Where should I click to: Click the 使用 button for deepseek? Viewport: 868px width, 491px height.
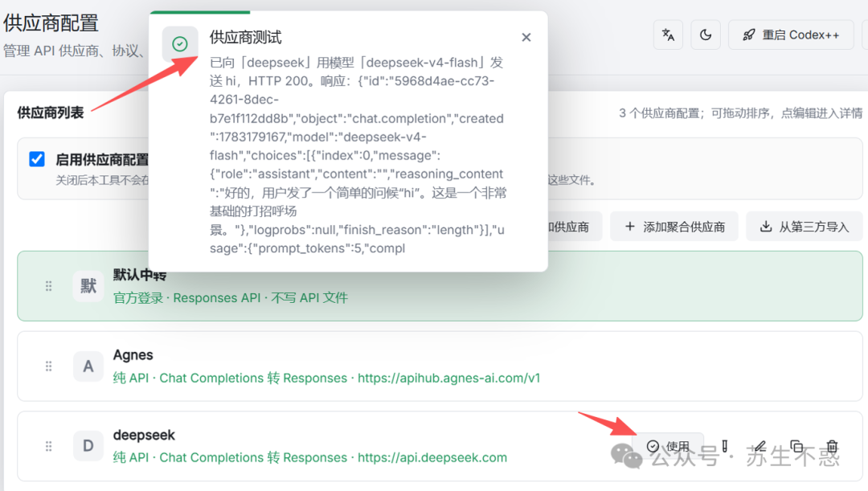coord(668,446)
